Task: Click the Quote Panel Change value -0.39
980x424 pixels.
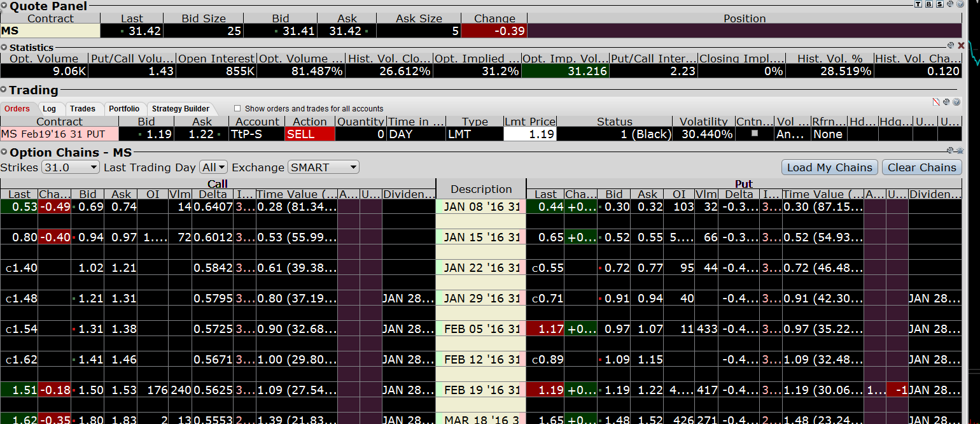Action: coord(494,31)
